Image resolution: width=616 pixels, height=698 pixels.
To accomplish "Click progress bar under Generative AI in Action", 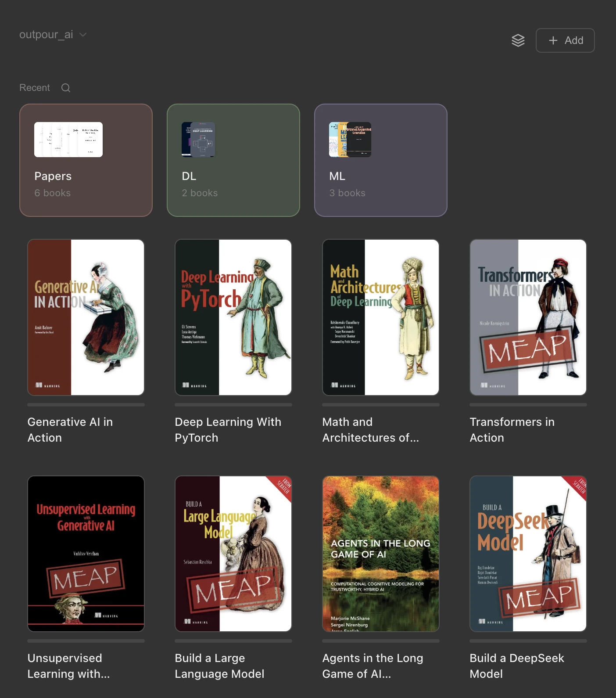I will pyautogui.click(x=86, y=405).
